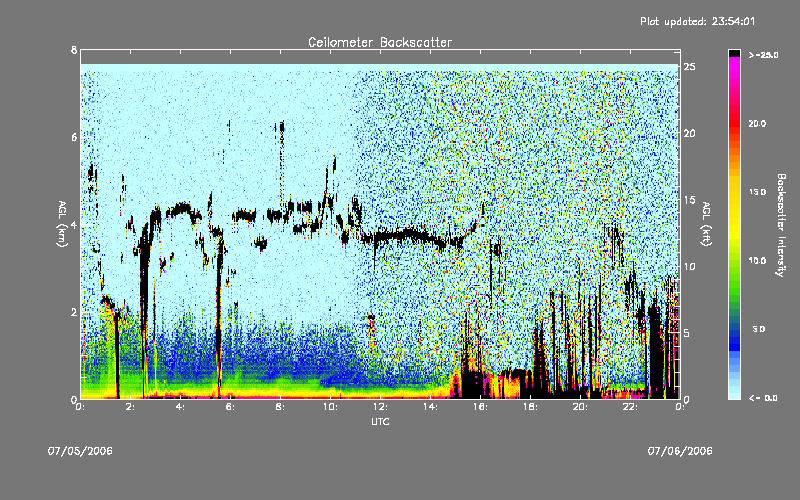Screen dimensions: 800x500
Task: Click the 2 km tick label on left axis
Action: tap(74, 312)
